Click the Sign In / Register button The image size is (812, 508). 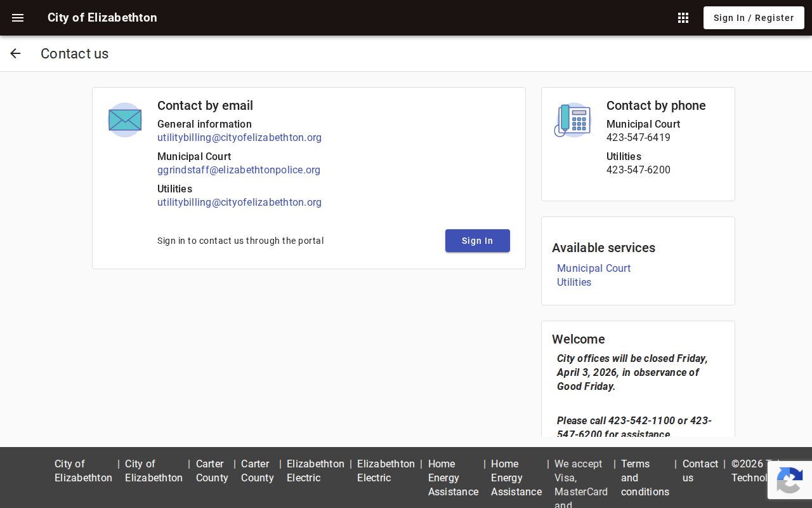coord(754,18)
